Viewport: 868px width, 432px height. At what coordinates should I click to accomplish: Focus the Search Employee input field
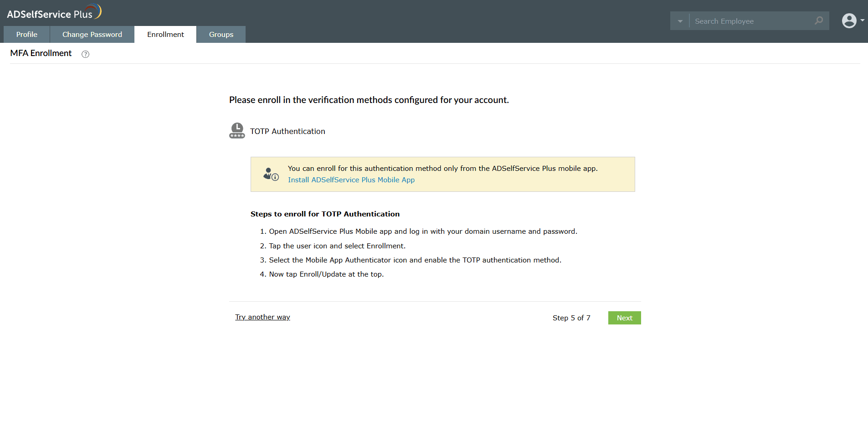pos(752,21)
